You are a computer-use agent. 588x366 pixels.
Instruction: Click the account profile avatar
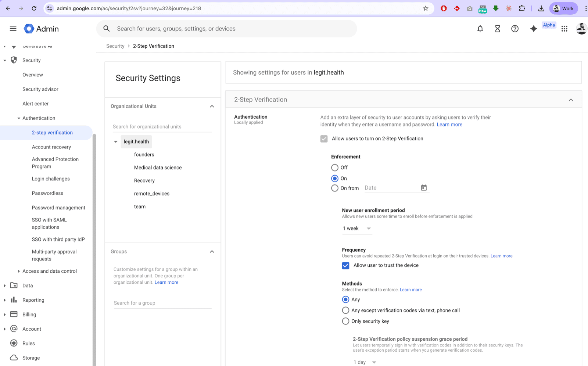click(581, 29)
